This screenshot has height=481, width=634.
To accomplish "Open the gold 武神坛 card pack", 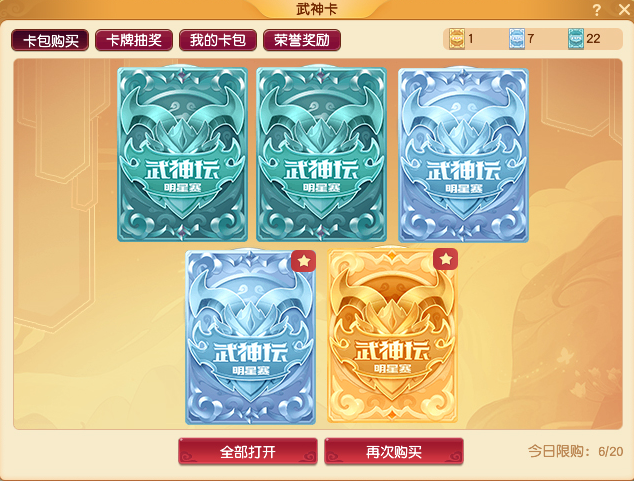I will 392,335.
